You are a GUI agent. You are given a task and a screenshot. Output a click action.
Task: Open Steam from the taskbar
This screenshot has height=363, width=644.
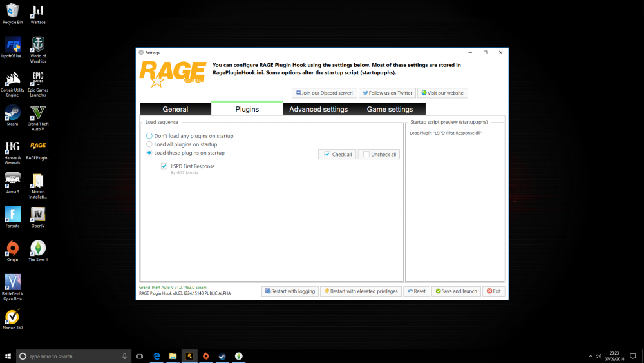(x=222, y=356)
